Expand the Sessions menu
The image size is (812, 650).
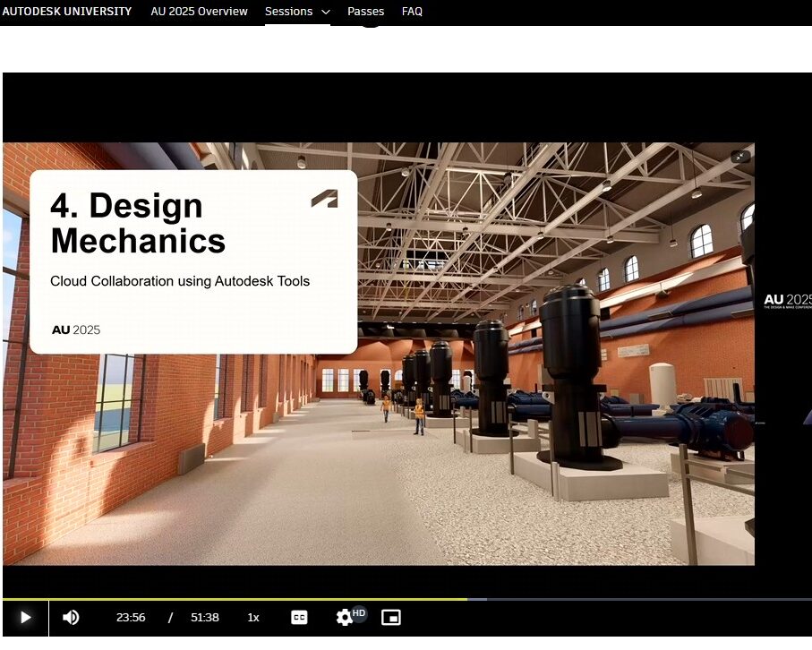click(x=288, y=12)
